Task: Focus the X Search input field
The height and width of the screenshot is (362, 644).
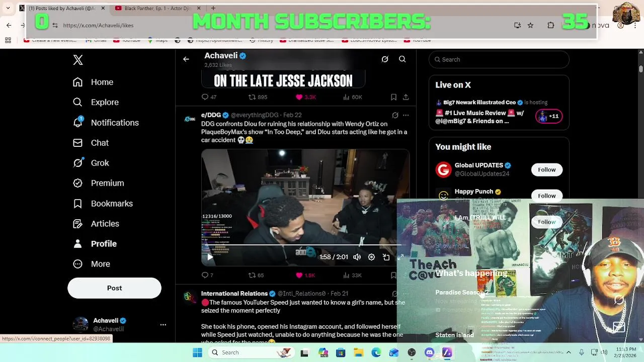Action: (x=499, y=59)
